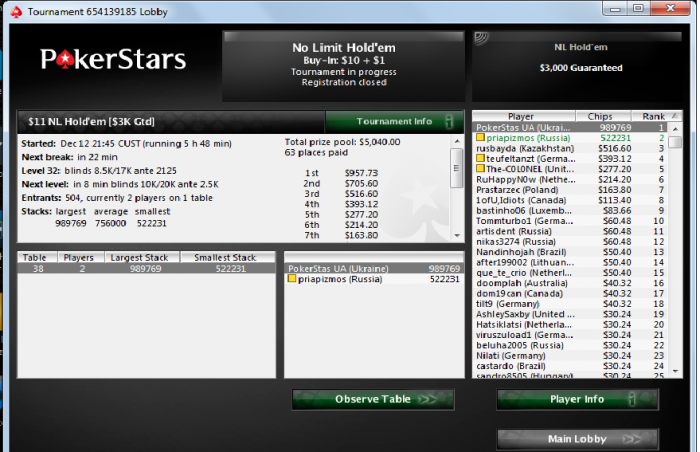Click the signal icon in NL Hold'em panel
Screen dimensions: 700x452
pyautogui.click(x=481, y=38)
